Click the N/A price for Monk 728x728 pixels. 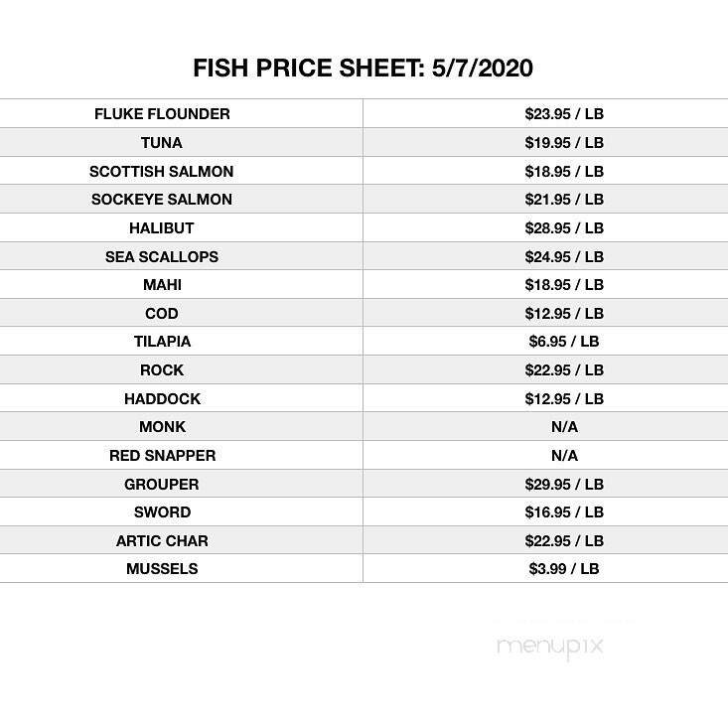[564, 427]
